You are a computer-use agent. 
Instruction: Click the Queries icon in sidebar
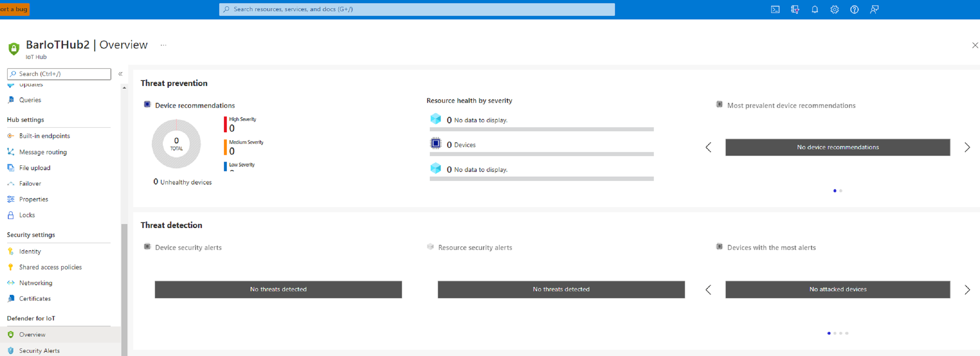click(x=11, y=100)
